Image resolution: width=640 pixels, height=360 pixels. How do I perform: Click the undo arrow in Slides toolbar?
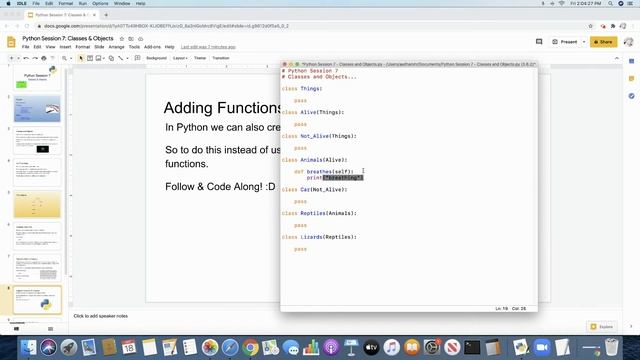(26, 58)
